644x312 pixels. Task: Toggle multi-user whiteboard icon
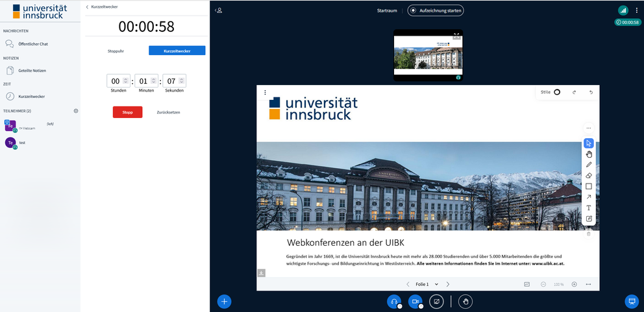527,284
